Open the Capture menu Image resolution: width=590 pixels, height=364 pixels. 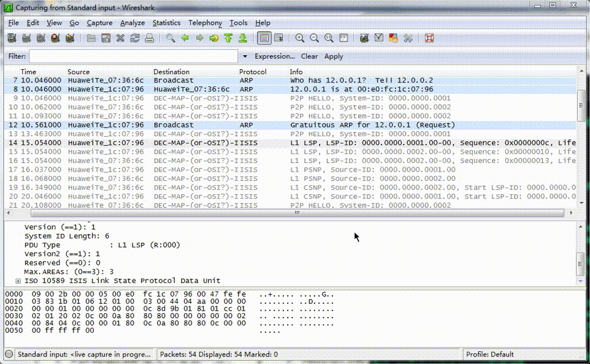click(100, 23)
